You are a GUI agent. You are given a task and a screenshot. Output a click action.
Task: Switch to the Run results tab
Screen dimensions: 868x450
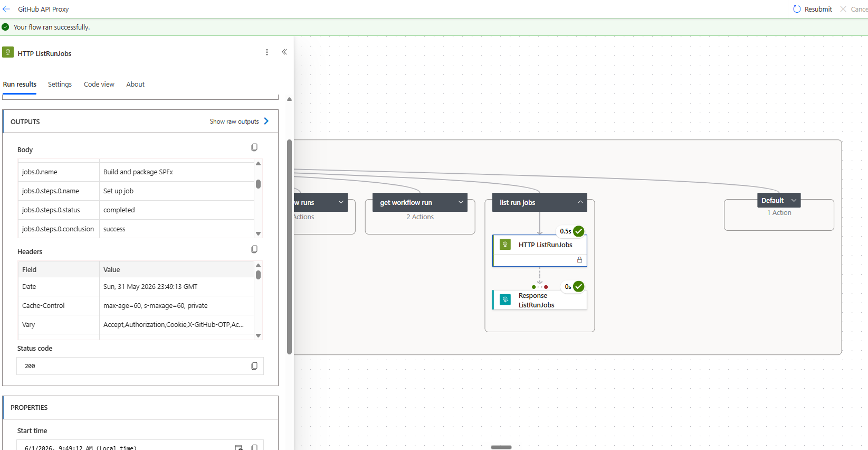click(20, 85)
